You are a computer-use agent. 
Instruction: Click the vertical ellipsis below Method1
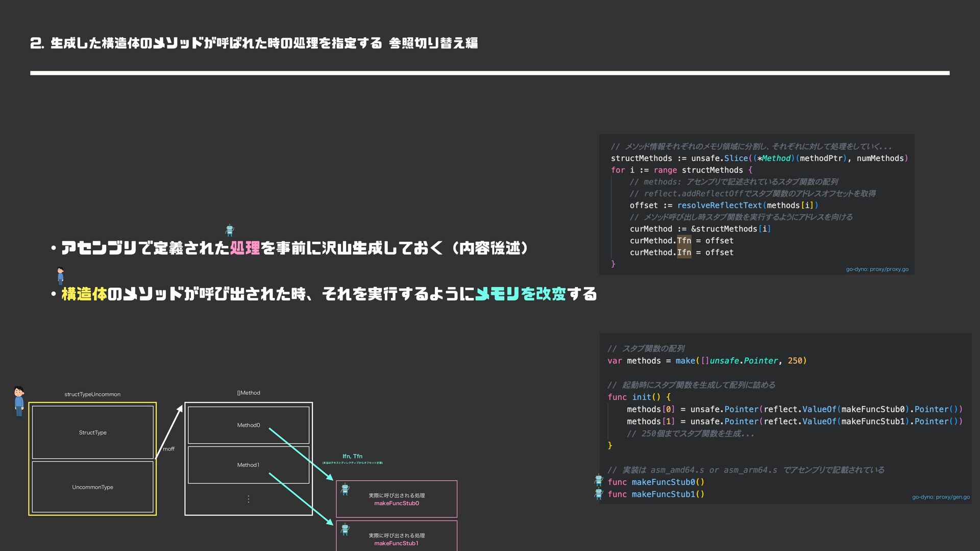tap(248, 499)
